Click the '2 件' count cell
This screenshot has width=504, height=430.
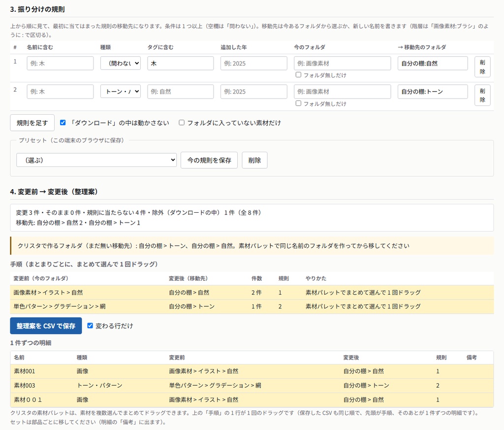256,293
